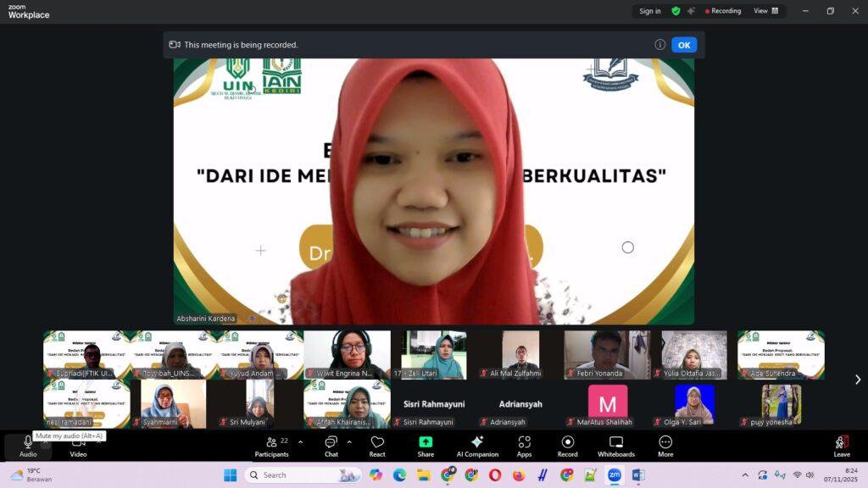Click the Recording status indicator

721,11
